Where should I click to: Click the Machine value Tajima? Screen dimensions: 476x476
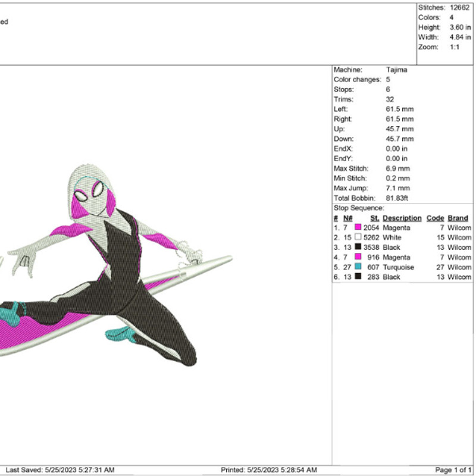click(x=396, y=70)
